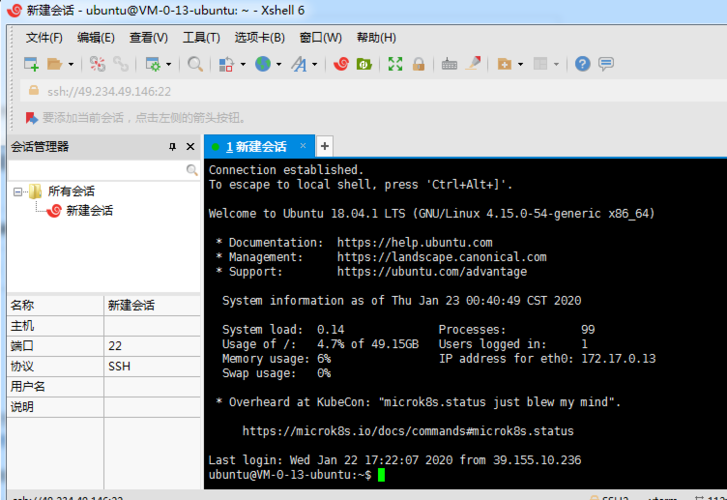Open the 编辑(E) menu
This screenshot has width=727, height=500.
click(96, 38)
